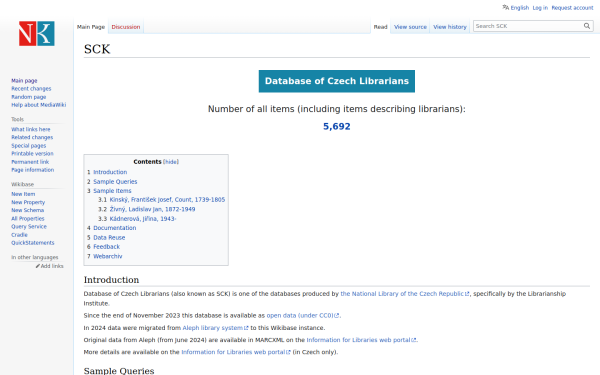The height and width of the screenshot is (375, 600).
Task: Open Page information
Action: [33, 170]
